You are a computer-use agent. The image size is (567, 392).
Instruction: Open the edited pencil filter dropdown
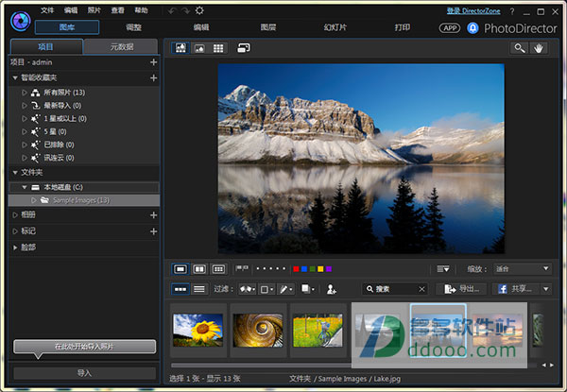tap(285, 289)
